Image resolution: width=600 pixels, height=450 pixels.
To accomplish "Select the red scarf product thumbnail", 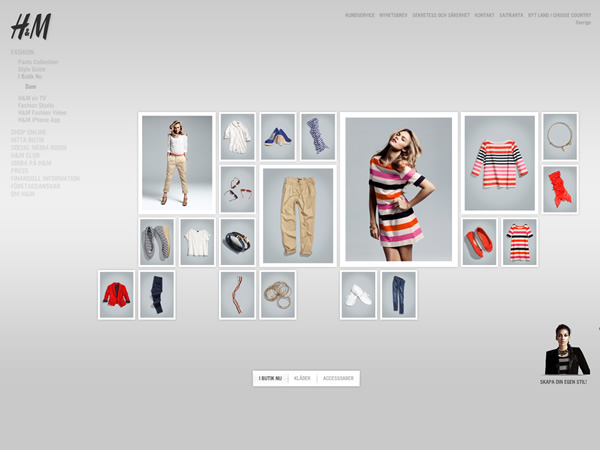I will coord(560,189).
